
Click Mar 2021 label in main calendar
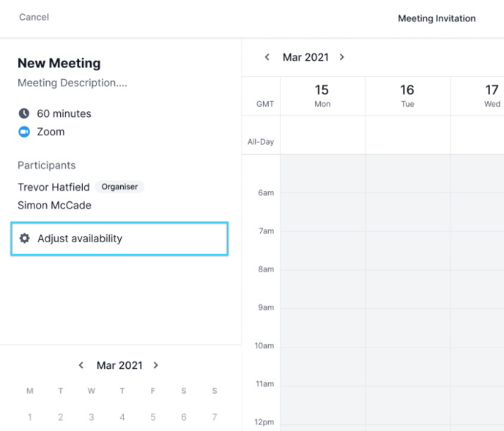(x=305, y=57)
